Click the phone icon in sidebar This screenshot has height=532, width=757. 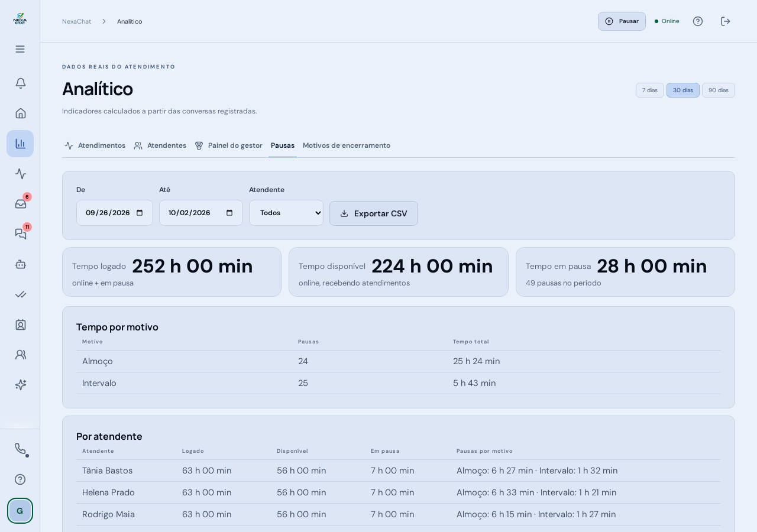20,449
